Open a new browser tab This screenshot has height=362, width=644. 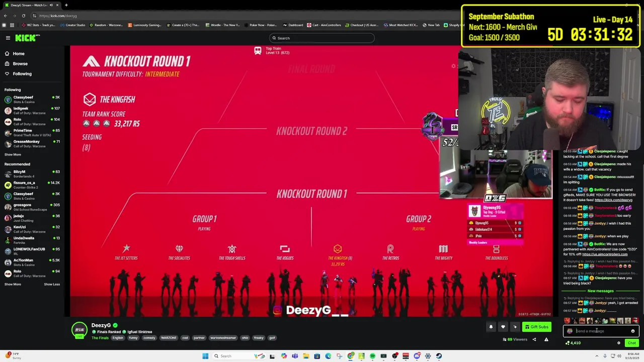pos(66,5)
